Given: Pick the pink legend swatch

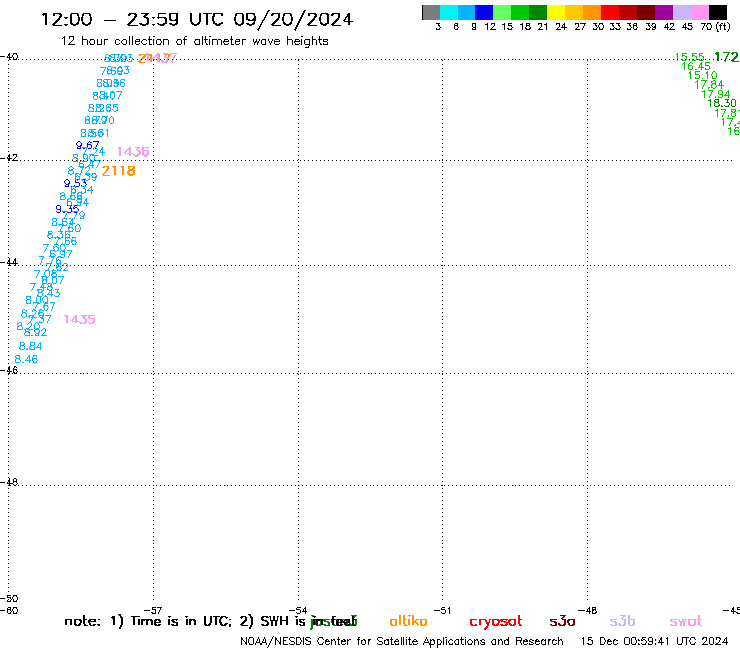Looking at the screenshot, I should point(699,12).
